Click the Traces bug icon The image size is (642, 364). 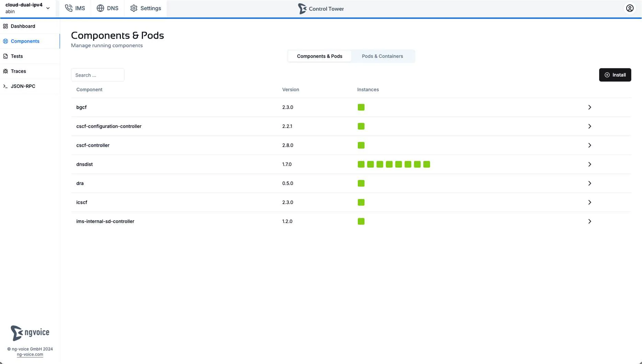5,71
